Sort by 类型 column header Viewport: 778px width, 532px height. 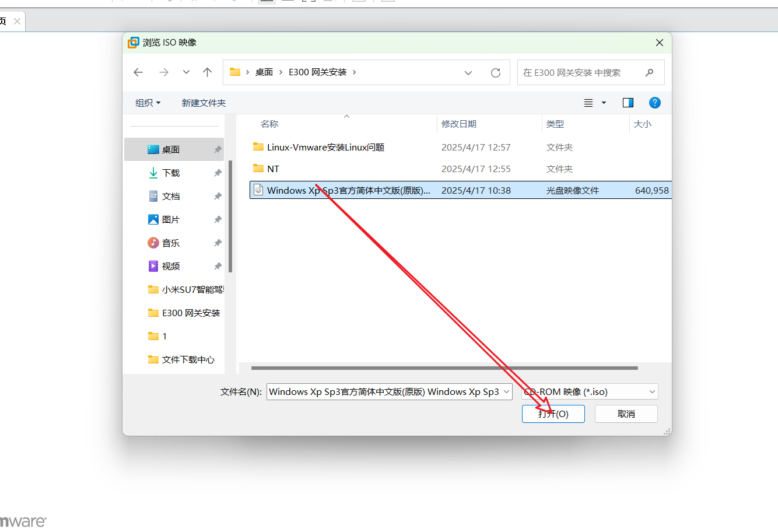click(555, 124)
